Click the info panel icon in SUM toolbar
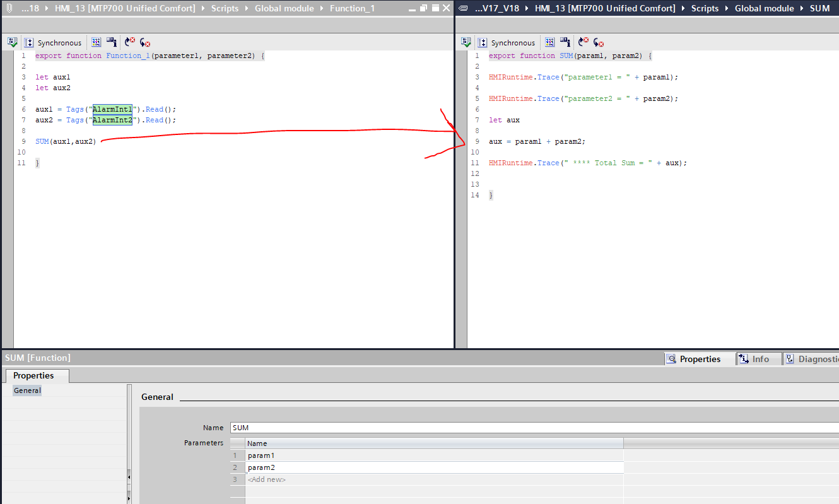The width and height of the screenshot is (839, 504). (565, 42)
